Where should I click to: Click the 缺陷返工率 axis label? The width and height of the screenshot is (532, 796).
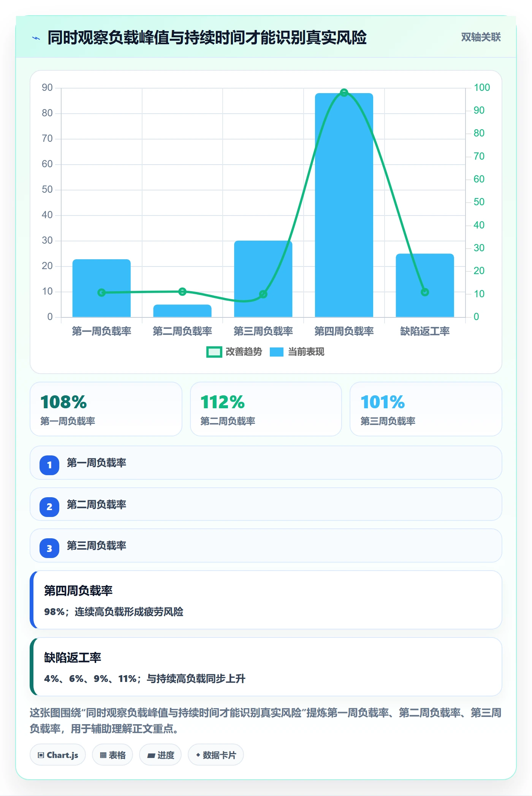425,331
